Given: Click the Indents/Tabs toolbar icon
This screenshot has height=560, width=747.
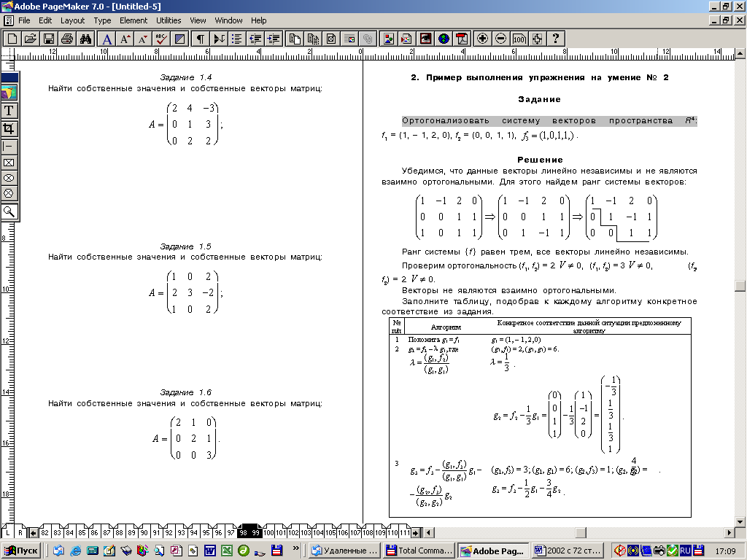Looking at the screenshot, I should pyautogui.click(x=219, y=39).
